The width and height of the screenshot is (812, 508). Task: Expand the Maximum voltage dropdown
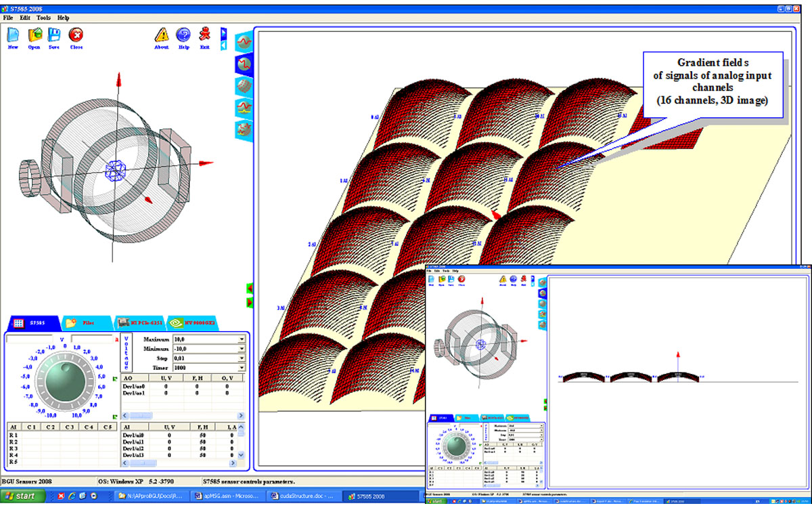tap(241, 339)
